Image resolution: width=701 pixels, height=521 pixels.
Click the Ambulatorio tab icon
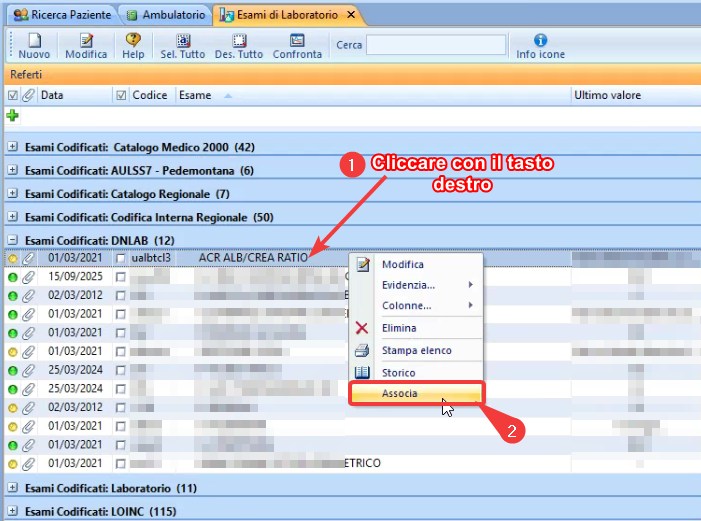[x=131, y=15]
